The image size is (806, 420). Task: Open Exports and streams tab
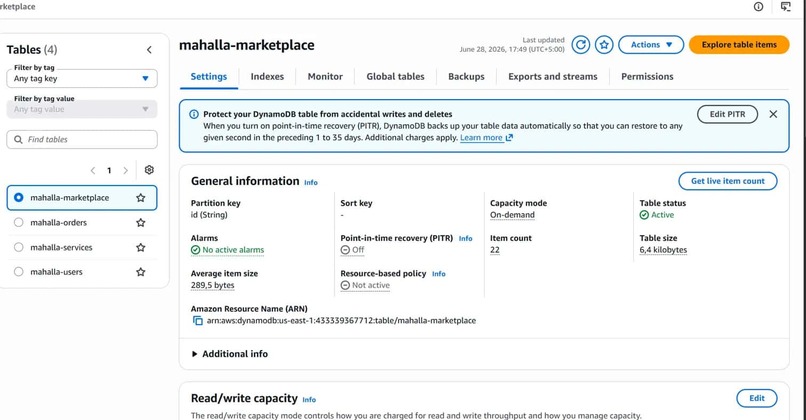(553, 77)
